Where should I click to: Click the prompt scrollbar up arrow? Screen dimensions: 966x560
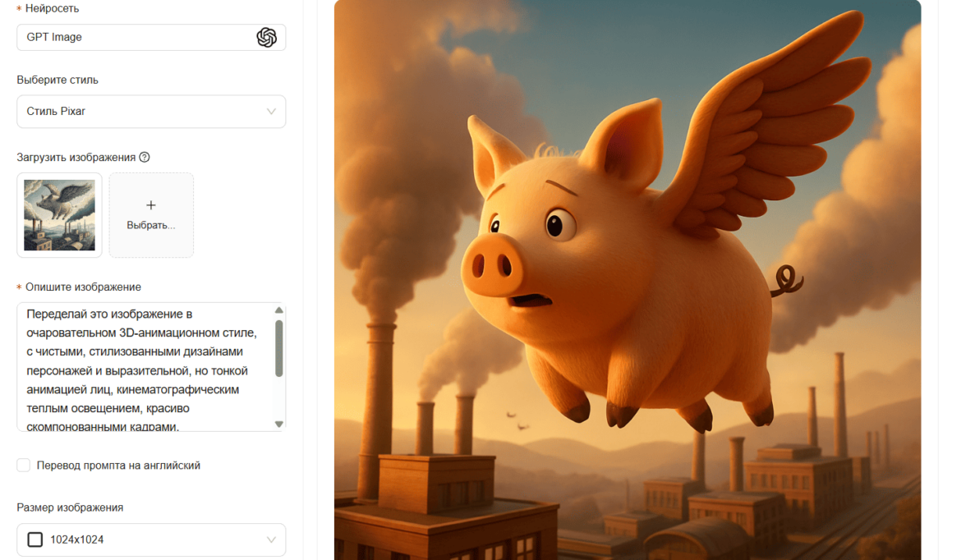[279, 310]
